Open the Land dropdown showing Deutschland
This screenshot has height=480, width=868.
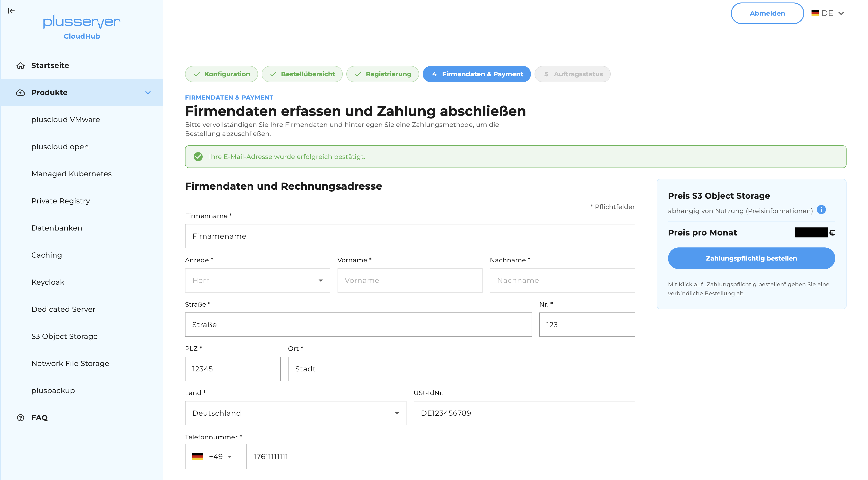pyautogui.click(x=296, y=413)
